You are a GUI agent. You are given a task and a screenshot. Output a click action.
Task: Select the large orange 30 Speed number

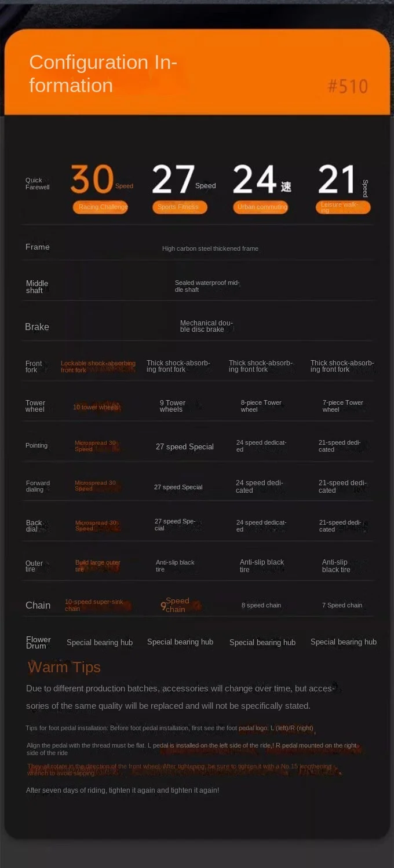pyautogui.click(x=93, y=180)
